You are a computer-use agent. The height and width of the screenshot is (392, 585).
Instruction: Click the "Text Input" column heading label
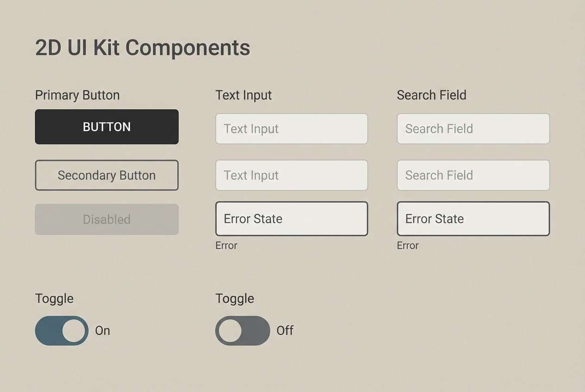(x=243, y=95)
